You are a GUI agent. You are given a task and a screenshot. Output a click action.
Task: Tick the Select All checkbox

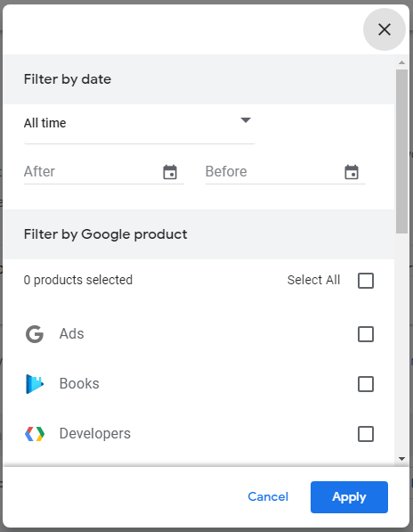coord(366,281)
